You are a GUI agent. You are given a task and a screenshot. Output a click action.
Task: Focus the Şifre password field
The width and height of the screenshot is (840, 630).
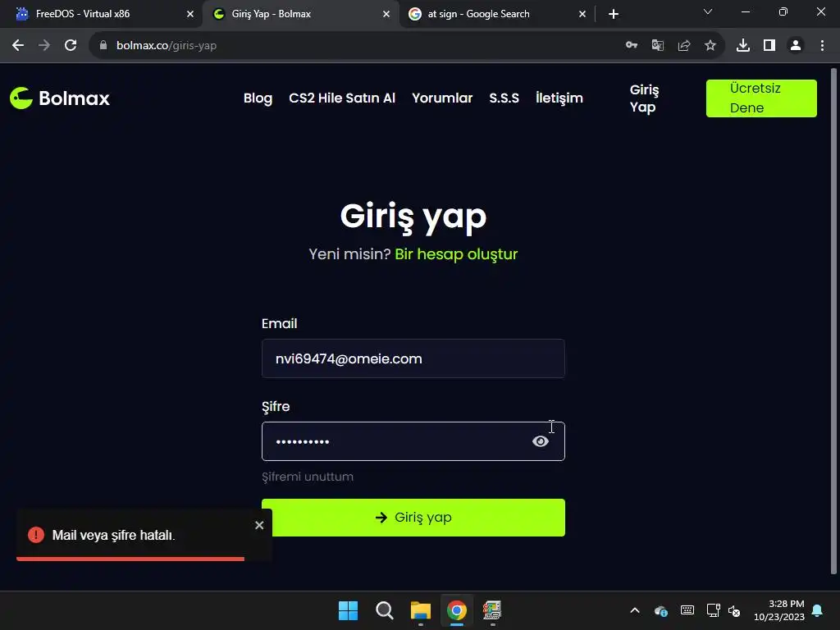(x=413, y=441)
